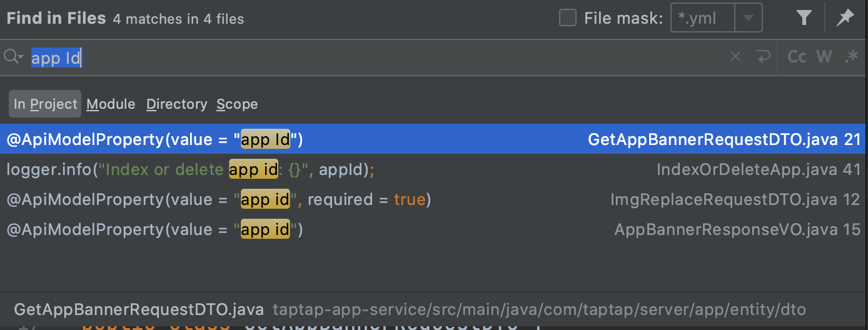Switch to the Module scope tab
This screenshot has height=330, width=868.
tap(111, 104)
